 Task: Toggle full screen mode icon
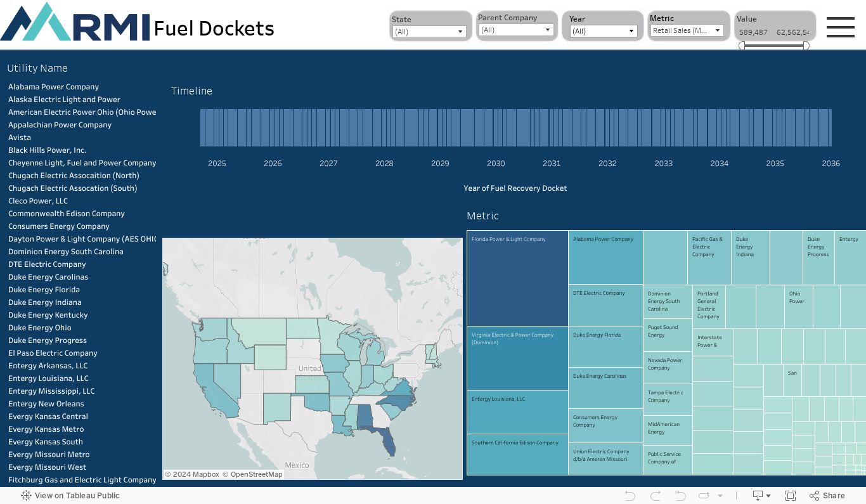791,496
